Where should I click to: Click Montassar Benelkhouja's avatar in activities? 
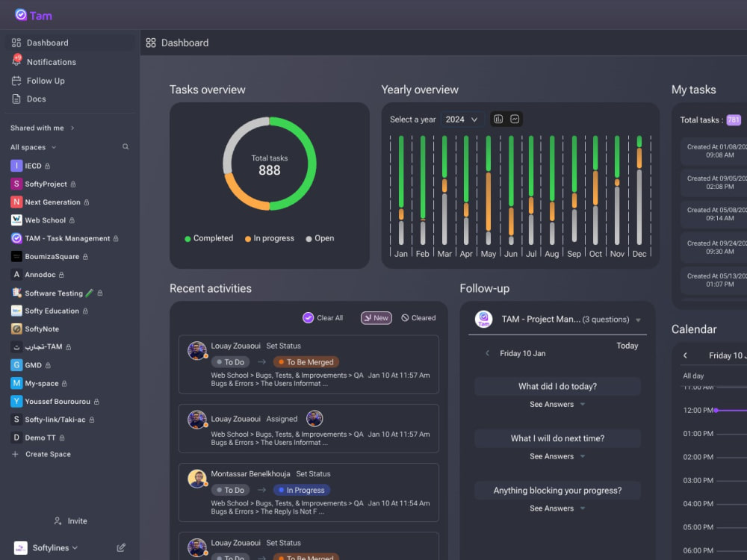pyautogui.click(x=196, y=479)
